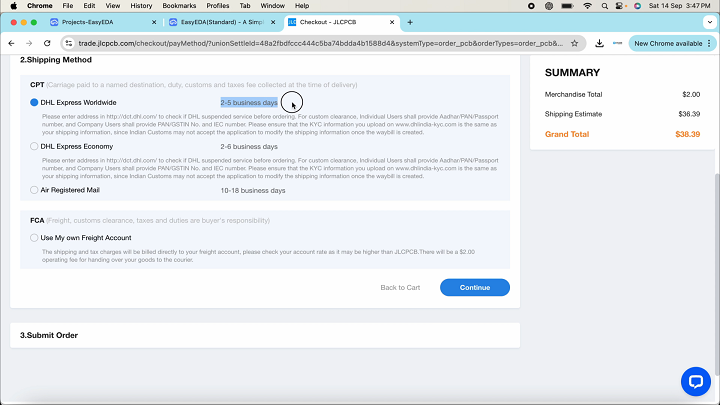
Task: Open the View menu
Action: pyautogui.click(x=112, y=6)
